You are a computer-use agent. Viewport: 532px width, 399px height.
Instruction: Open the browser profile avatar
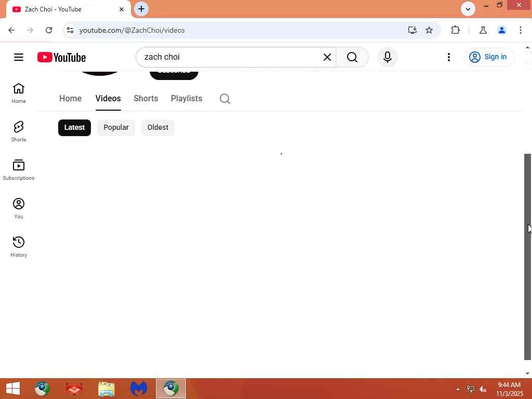(502, 30)
